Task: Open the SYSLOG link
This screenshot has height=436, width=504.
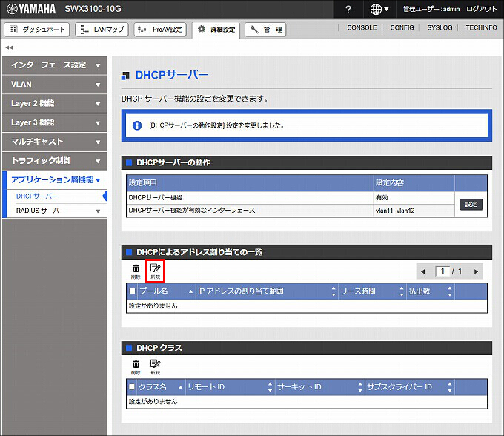Action: pos(440,27)
